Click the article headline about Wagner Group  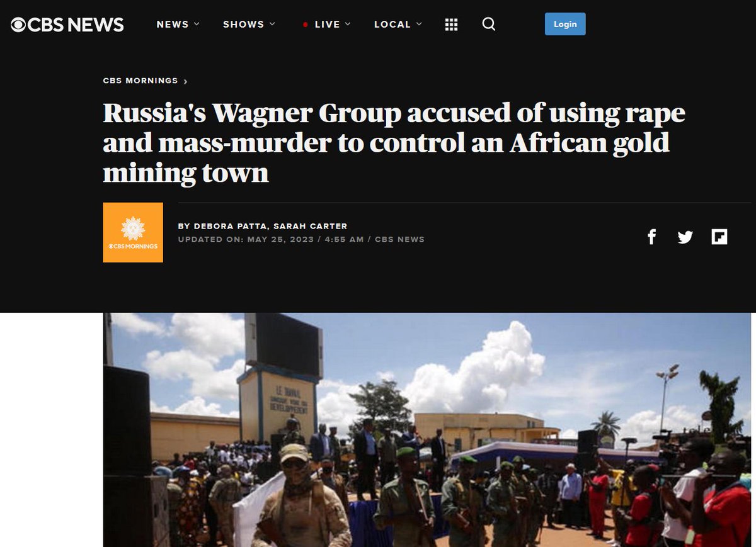394,143
